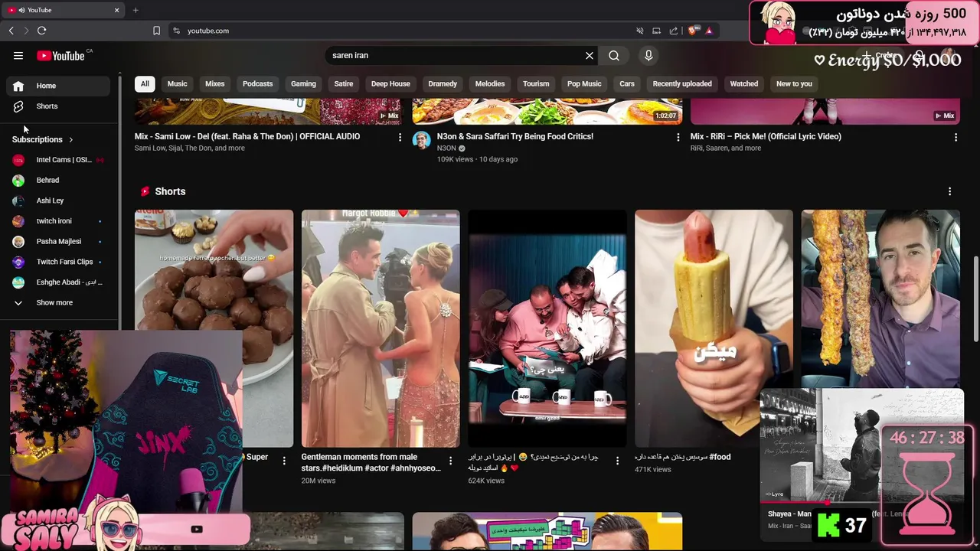Start voice search with the microphone icon
Screen dimensions: 980x551
648,55
